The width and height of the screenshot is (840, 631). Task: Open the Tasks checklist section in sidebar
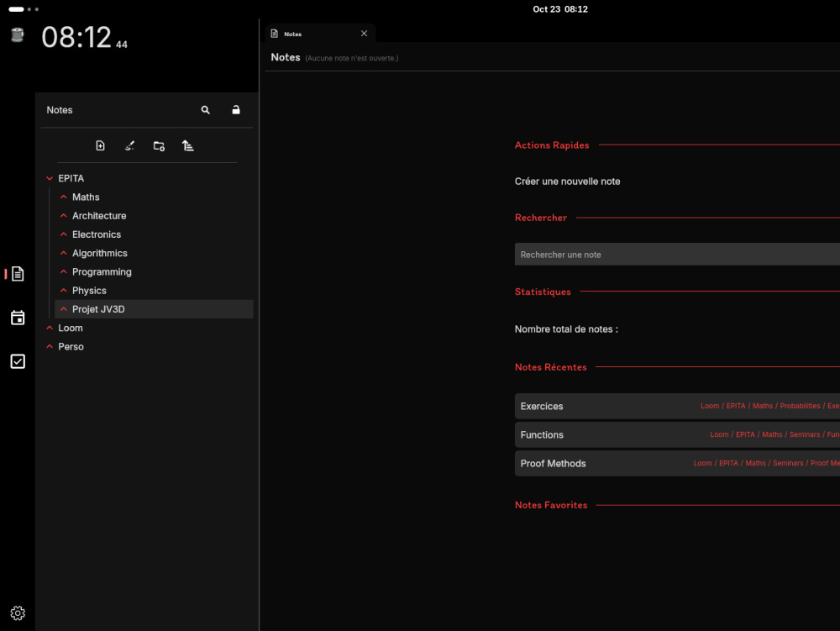click(x=18, y=361)
